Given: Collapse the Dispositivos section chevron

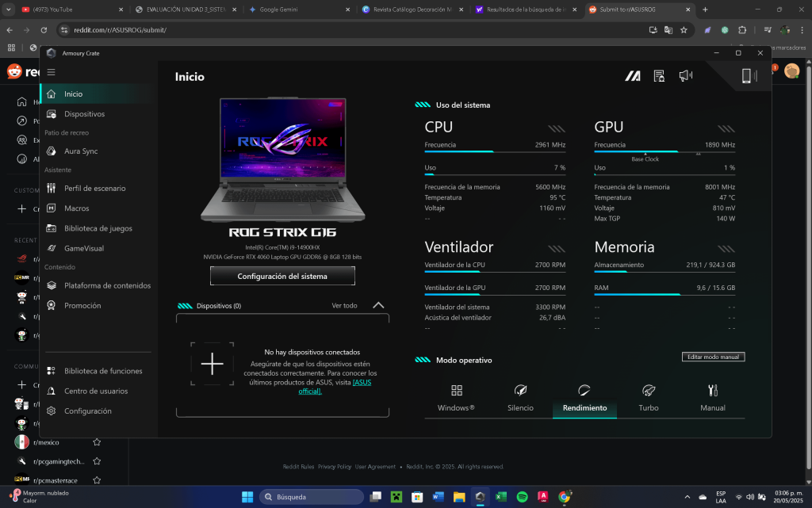Looking at the screenshot, I should coord(378,305).
